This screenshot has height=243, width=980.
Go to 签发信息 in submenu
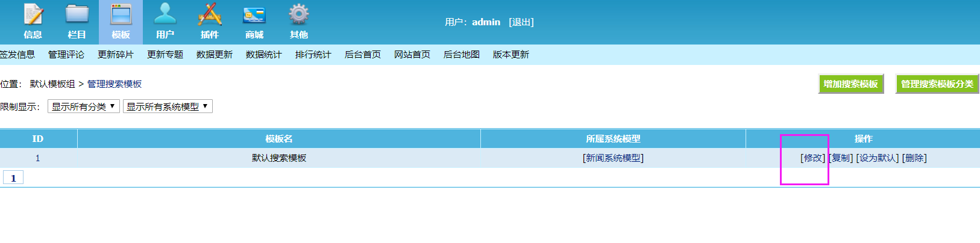pyautogui.click(x=17, y=55)
